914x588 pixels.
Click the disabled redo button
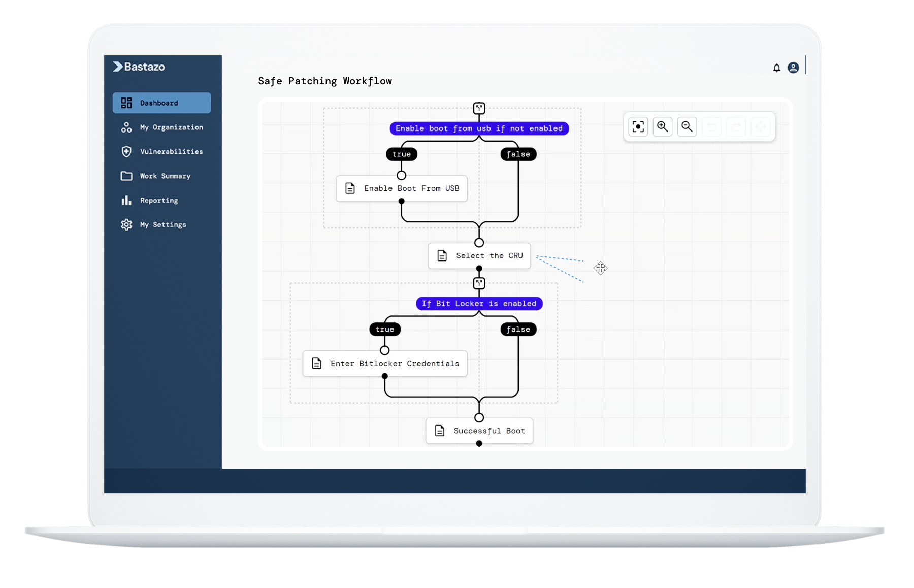click(736, 126)
